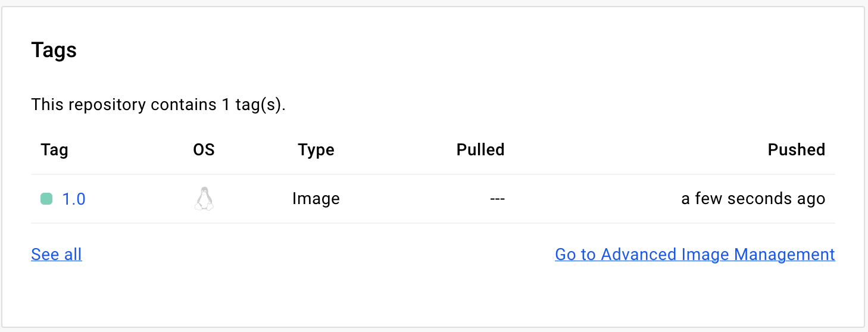Image resolution: width=868 pixels, height=332 pixels.
Task: Click the 'This repository contains 1 tag(s)' text
Action: click(158, 105)
